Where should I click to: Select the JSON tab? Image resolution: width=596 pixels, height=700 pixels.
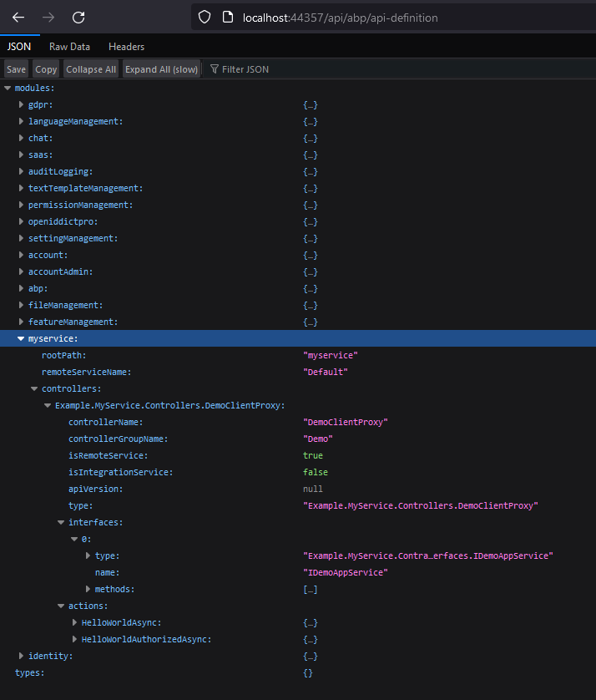(18, 47)
